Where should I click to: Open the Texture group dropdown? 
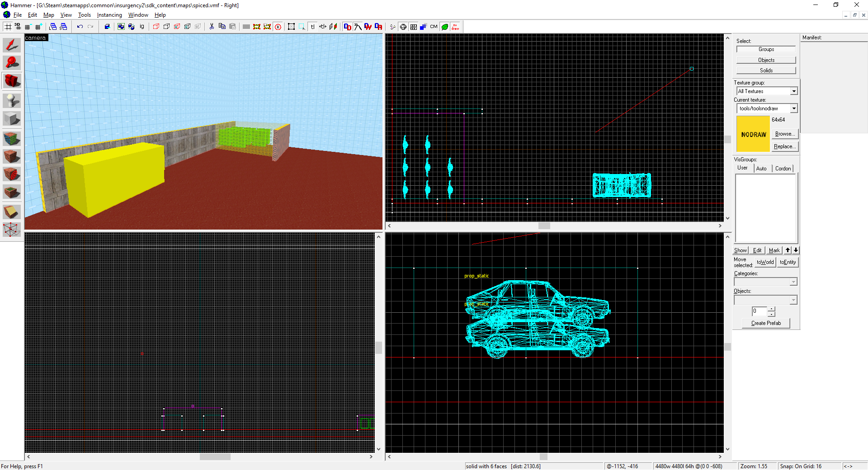coord(794,91)
